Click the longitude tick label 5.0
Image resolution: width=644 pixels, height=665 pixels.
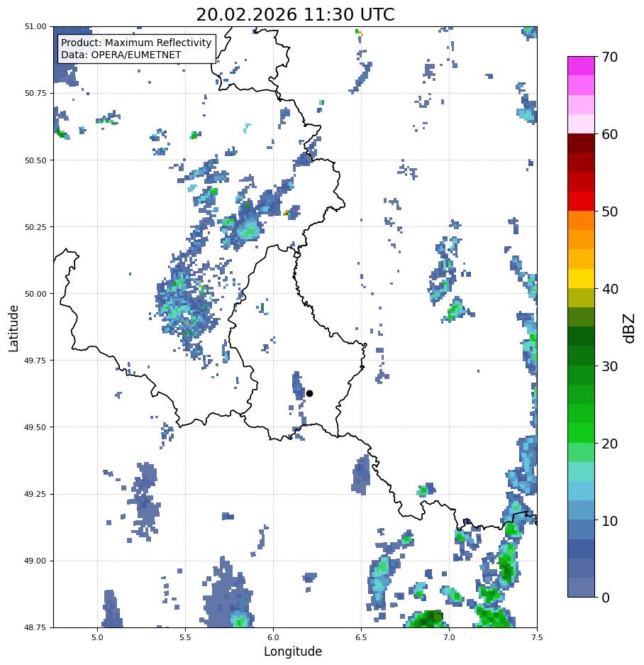point(97,637)
